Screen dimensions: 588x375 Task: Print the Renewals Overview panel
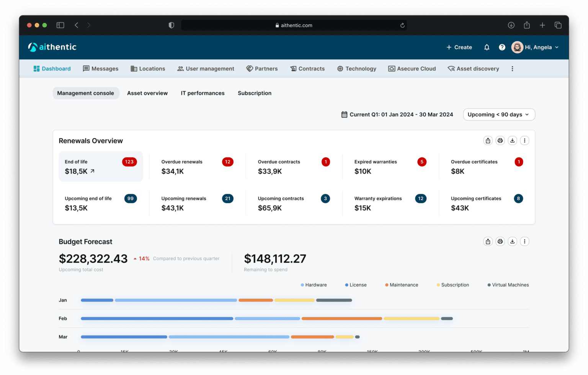pos(500,141)
